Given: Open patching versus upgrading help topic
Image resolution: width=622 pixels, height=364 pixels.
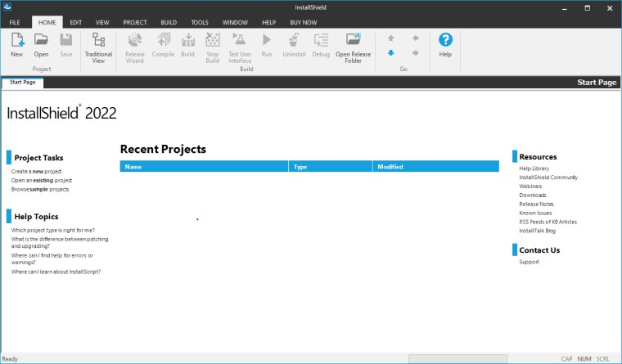Looking at the screenshot, I should (60, 243).
